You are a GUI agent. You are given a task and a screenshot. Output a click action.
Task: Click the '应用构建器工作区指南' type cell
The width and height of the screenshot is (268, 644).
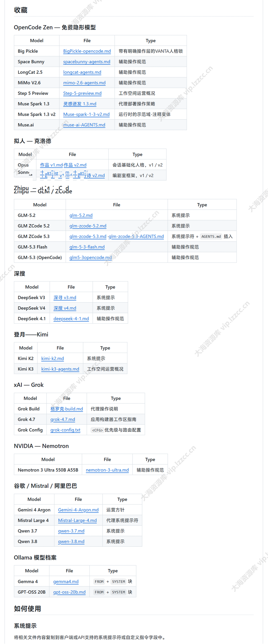coord(116,419)
